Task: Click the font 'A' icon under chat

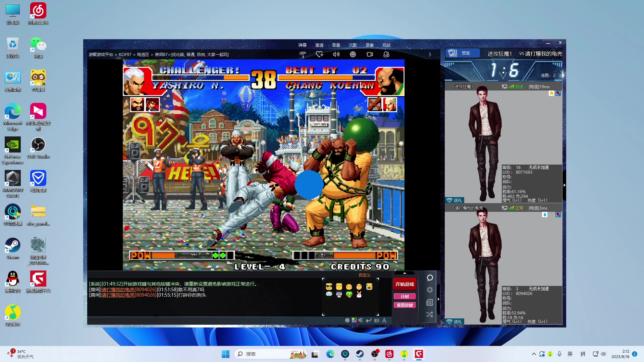Action: pyautogui.click(x=384, y=320)
